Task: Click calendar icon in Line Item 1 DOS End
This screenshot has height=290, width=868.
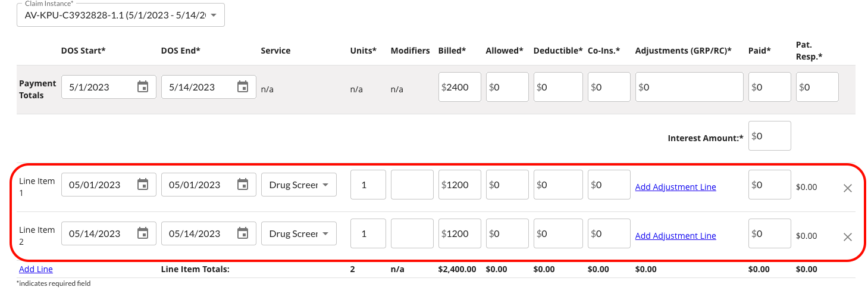Action: point(243,185)
